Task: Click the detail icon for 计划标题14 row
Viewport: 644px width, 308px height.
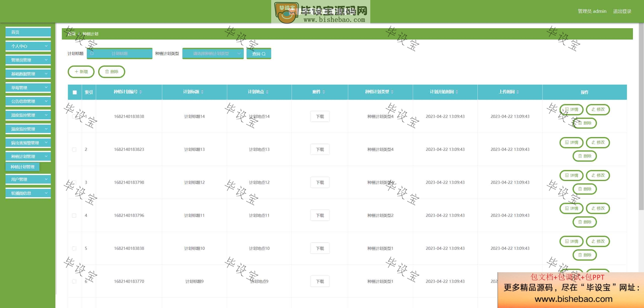Action: 567,109
